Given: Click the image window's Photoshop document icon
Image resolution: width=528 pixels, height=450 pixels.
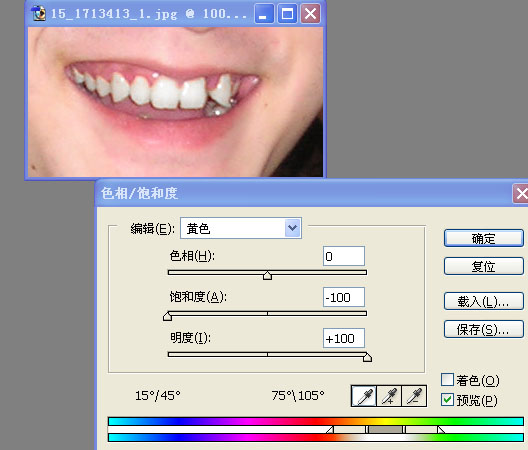Looking at the screenshot, I should coord(38,13).
